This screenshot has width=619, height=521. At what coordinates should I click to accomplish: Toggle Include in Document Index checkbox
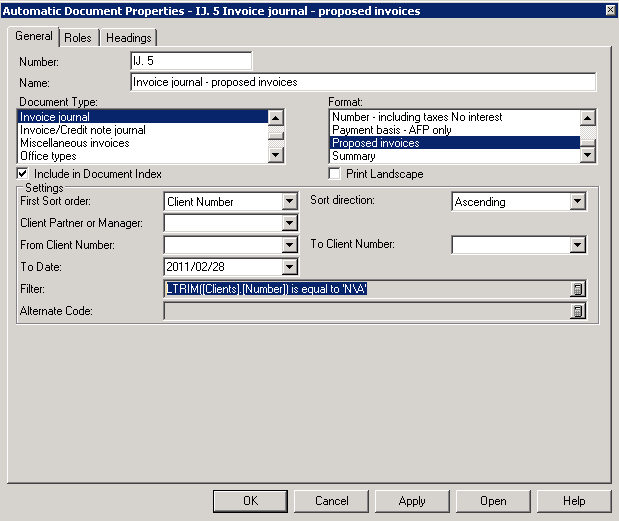click(24, 174)
